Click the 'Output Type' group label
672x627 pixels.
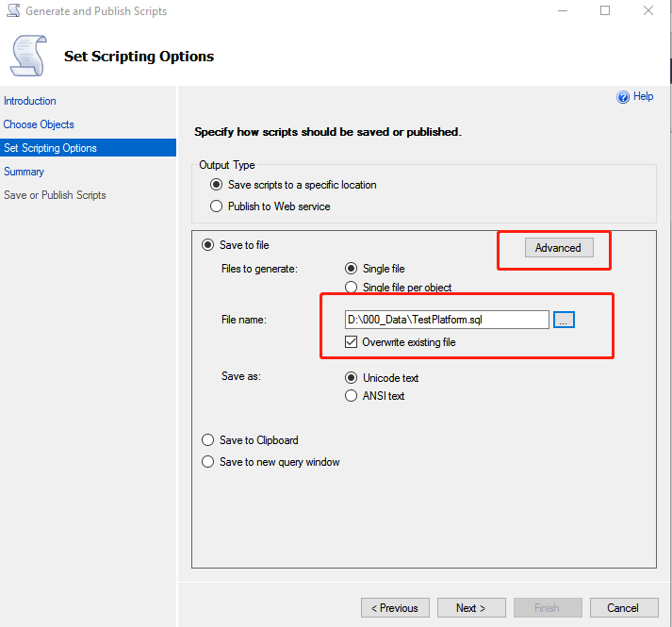227,165
